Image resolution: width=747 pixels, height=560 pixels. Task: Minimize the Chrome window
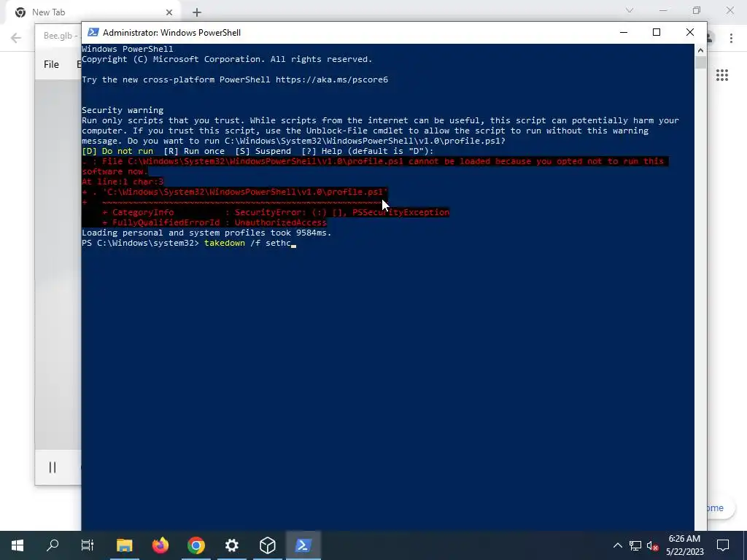point(663,10)
